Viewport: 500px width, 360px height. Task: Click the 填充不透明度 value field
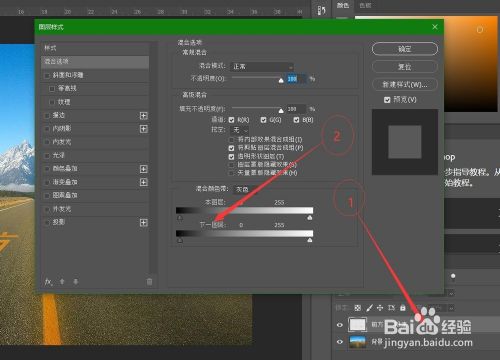[x=296, y=109]
